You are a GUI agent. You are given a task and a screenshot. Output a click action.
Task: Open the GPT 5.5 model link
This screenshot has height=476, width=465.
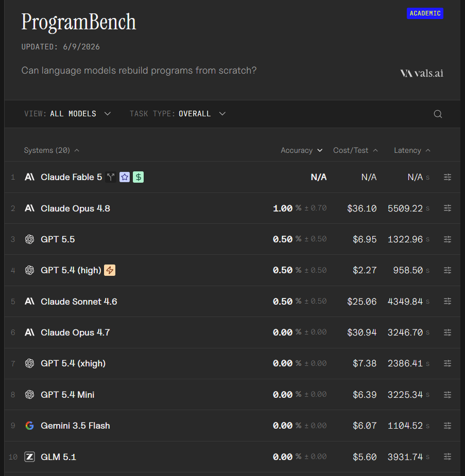click(x=58, y=239)
